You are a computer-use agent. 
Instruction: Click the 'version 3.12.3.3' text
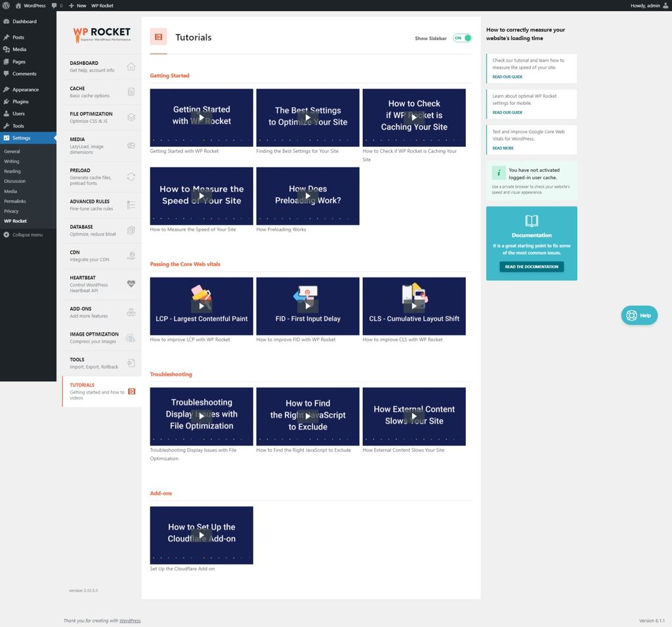click(83, 590)
